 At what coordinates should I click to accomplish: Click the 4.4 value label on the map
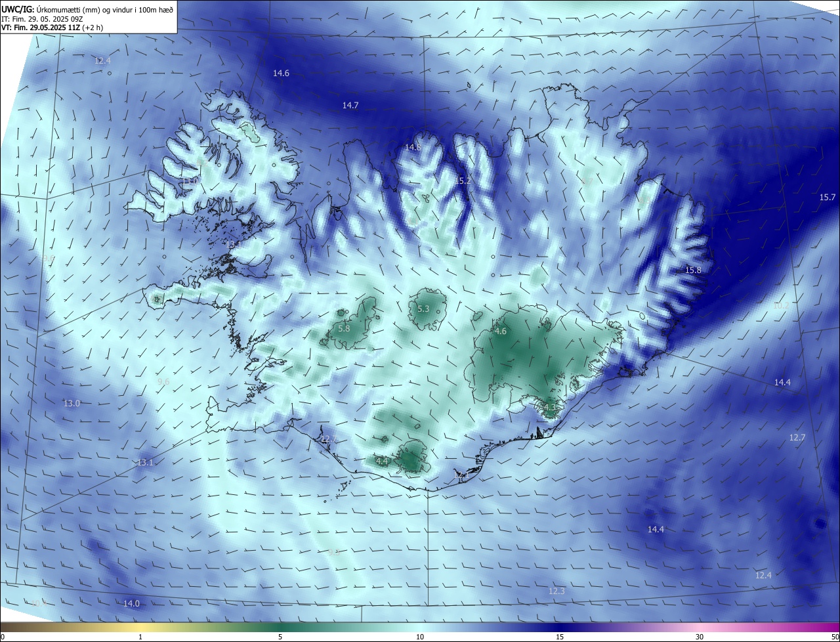click(x=383, y=461)
